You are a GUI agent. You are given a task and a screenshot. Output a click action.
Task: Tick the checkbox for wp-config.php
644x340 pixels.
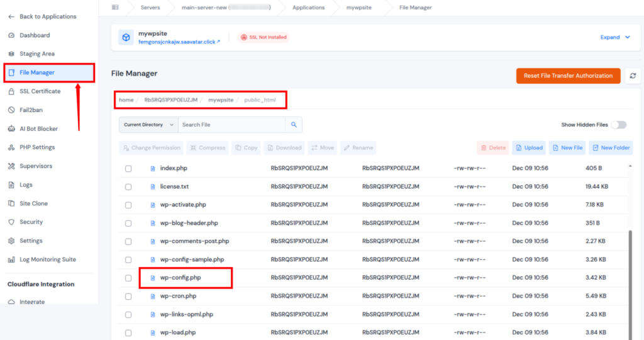click(x=128, y=278)
